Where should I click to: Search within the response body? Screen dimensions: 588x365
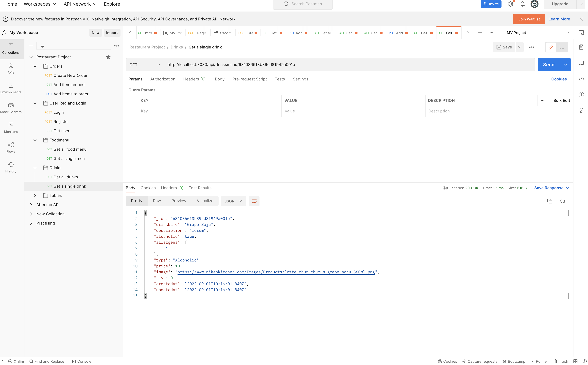point(563,201)
